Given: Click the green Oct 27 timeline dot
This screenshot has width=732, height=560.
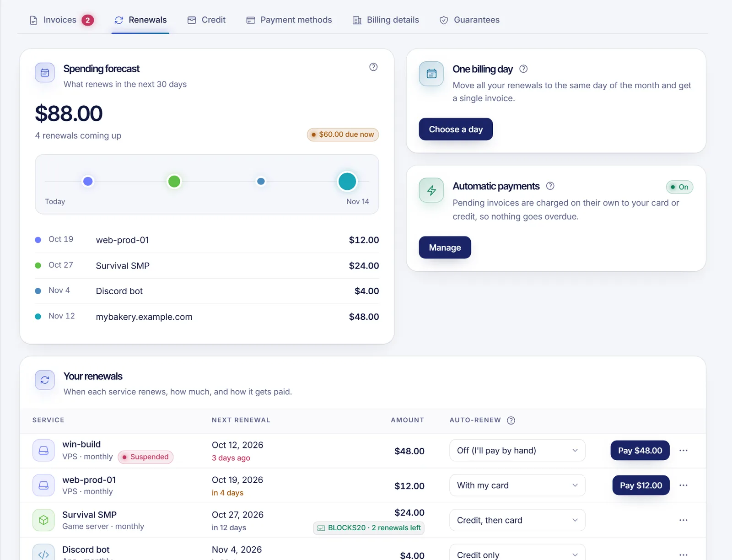Looking at the screenshot, I should coord(174,182).
